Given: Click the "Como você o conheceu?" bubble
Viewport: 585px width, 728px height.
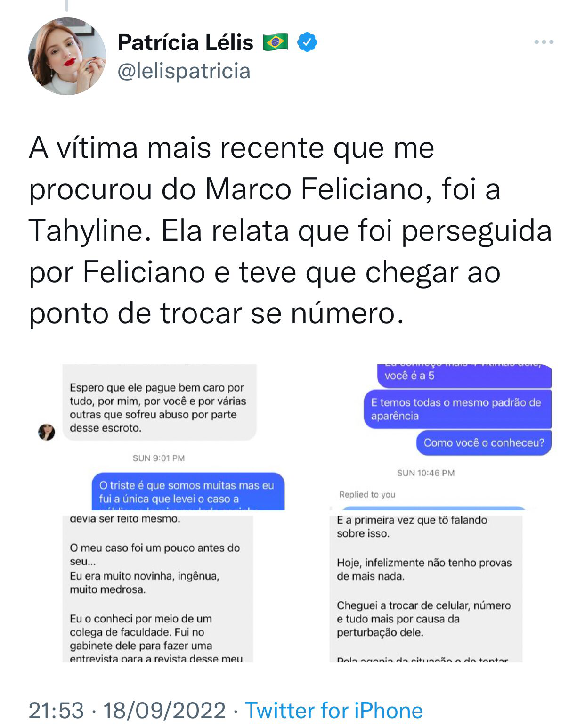Looking at the screenshot, I should (x=484, y=443).
